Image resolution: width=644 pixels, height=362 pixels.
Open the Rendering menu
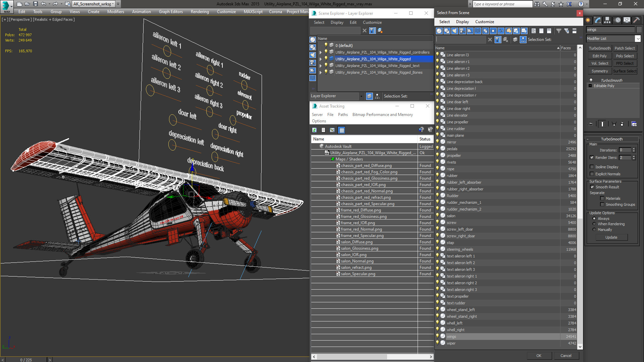click(x=200, y=12)
